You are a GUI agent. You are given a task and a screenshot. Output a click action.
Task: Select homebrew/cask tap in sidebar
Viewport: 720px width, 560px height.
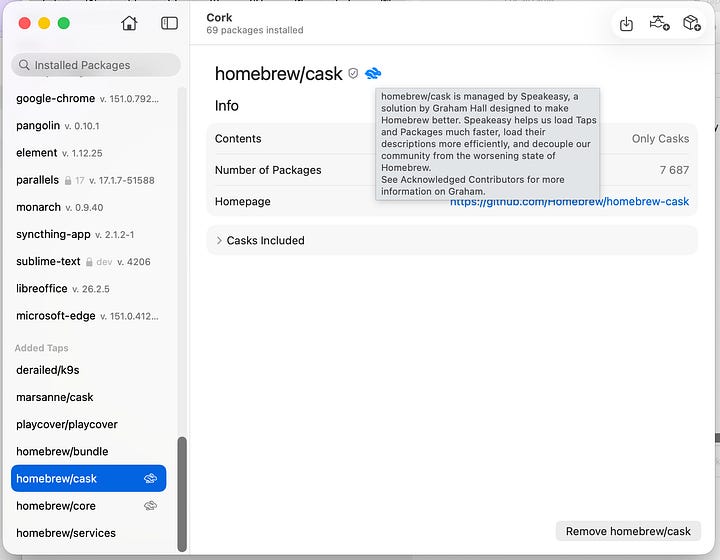pos(88,478)
